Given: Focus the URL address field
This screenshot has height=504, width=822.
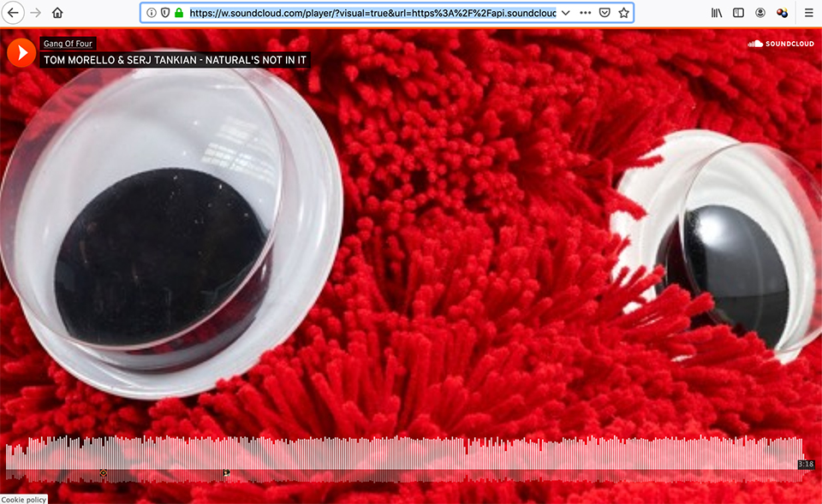Looking at the screenshot, I should [x=372, y=13].
